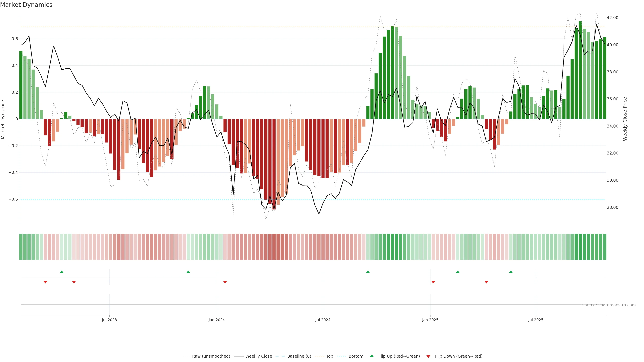Click the Market Dynamics chart title

[x=26, y=5]
